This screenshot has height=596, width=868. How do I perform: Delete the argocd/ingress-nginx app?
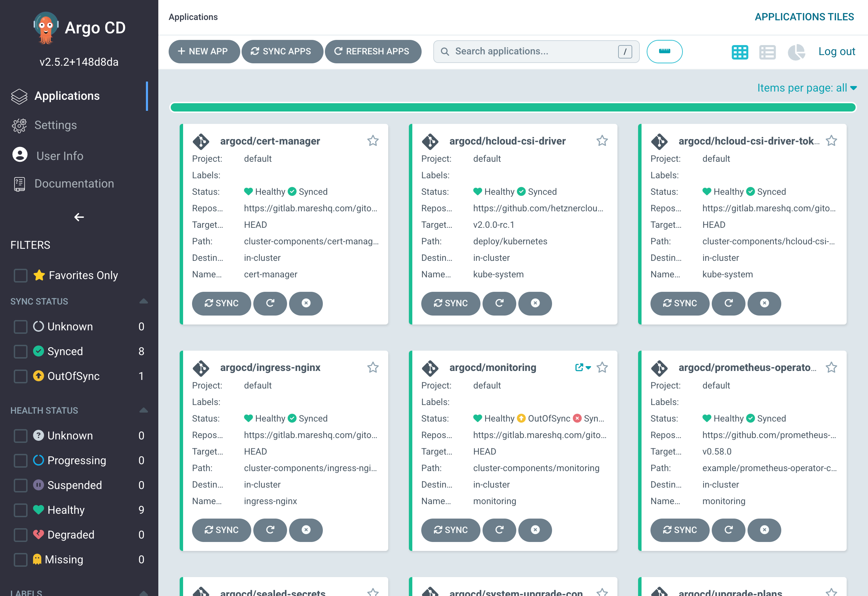[306, 530]
